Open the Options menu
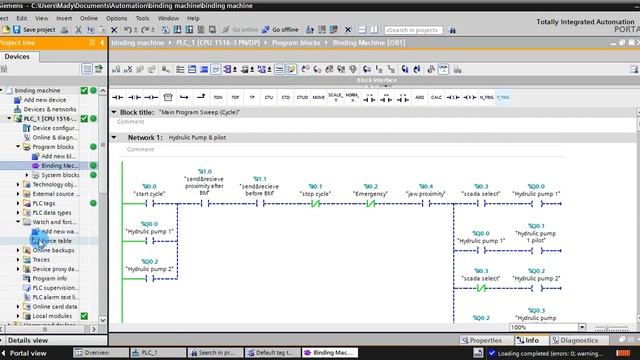The image size is (640, 360). click(x=116, y=18)
